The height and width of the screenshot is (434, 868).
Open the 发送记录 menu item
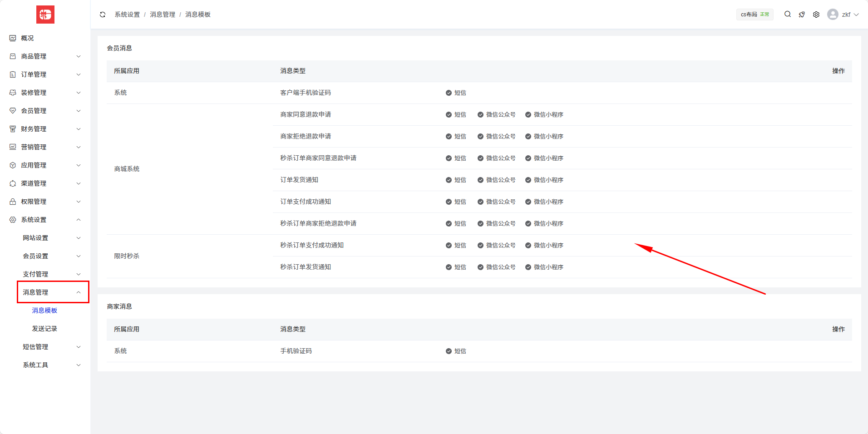click(x=44, y=329)
